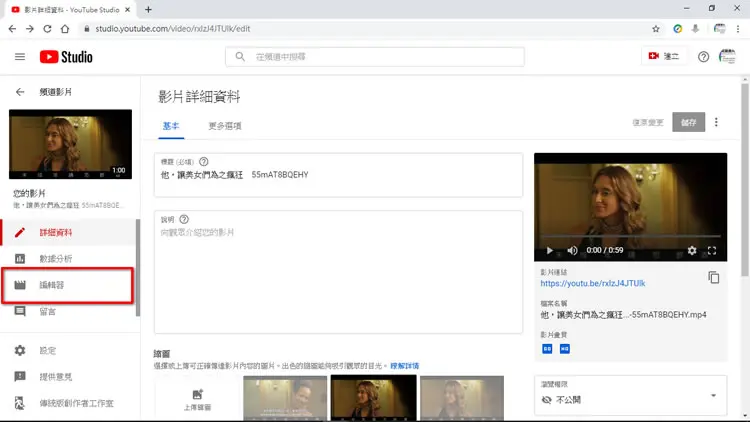Viewport: 750px width, 422px height.
Task: Click the video preview progress bar
Action: click(630, 237)
